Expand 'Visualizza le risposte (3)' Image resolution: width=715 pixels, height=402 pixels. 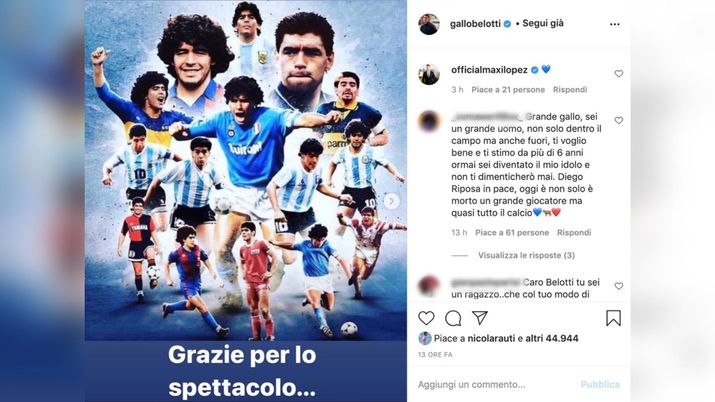(526, 255)
